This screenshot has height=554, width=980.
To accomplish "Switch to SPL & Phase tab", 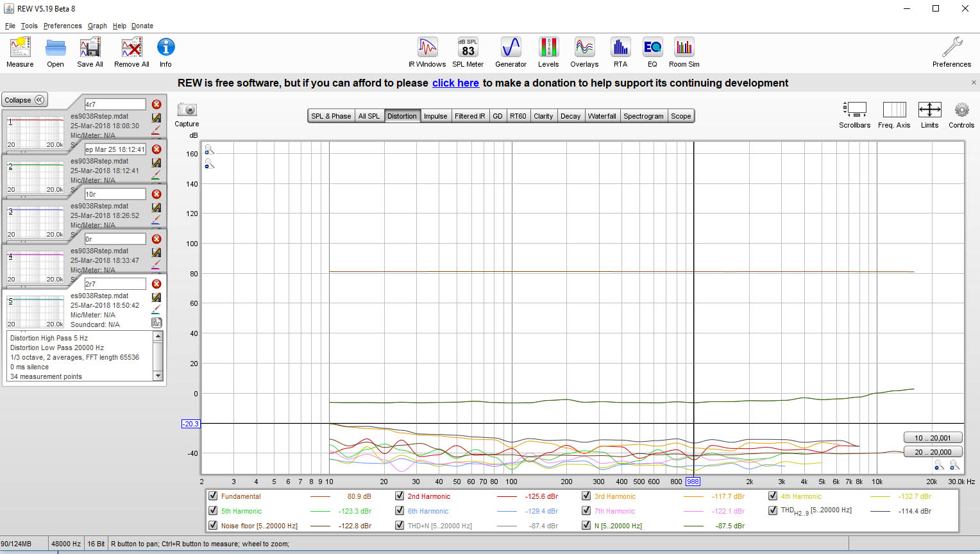I will point(331,116).
